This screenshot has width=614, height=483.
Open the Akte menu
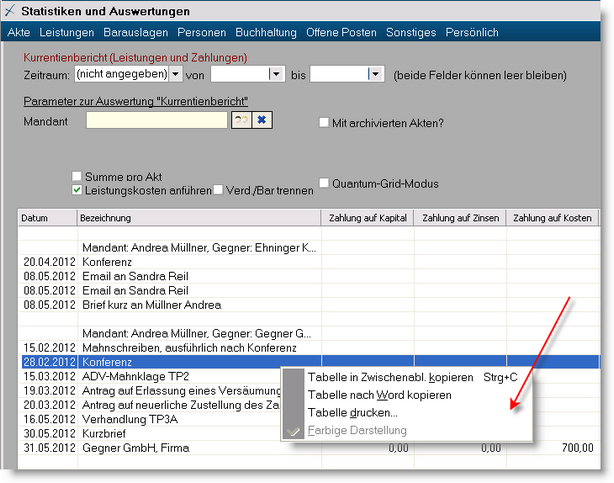(18, 32)
